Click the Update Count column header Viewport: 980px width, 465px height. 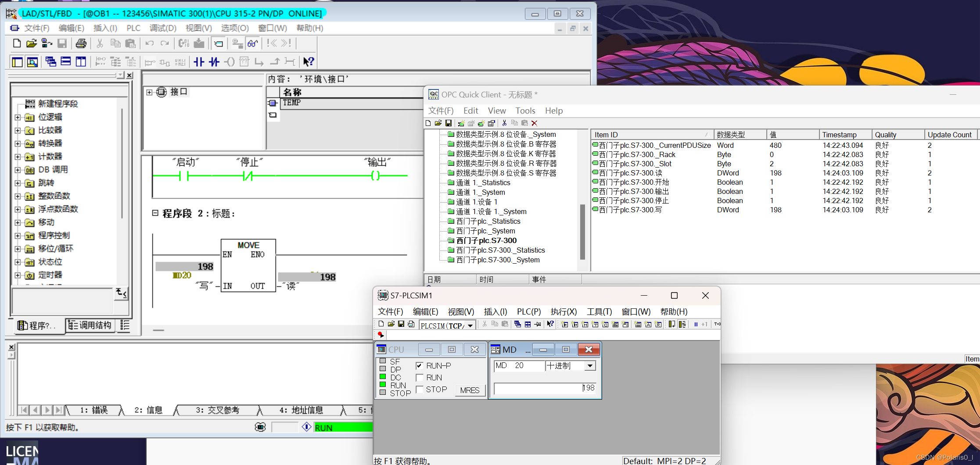click(951, 135)
